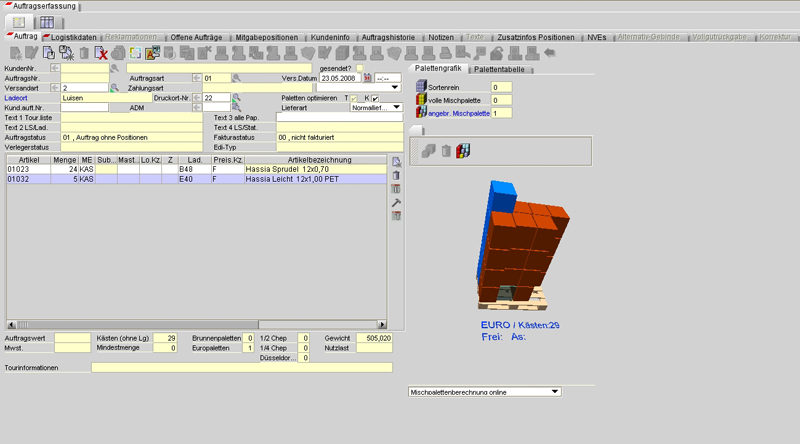Image resolution: width=800 pixels, height=444 pixels.
Task: Open the Zahlungsart dropdown
Action: [394, 88]
